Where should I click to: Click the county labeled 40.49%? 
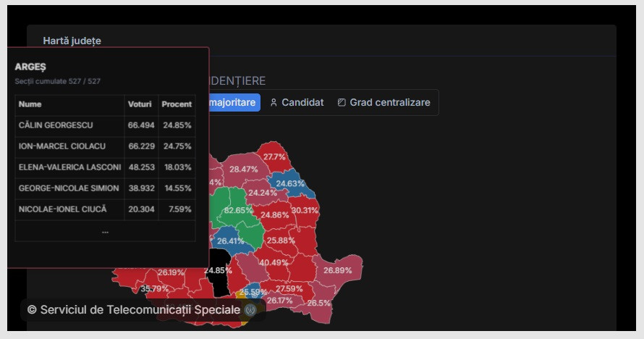coord(274,262)
